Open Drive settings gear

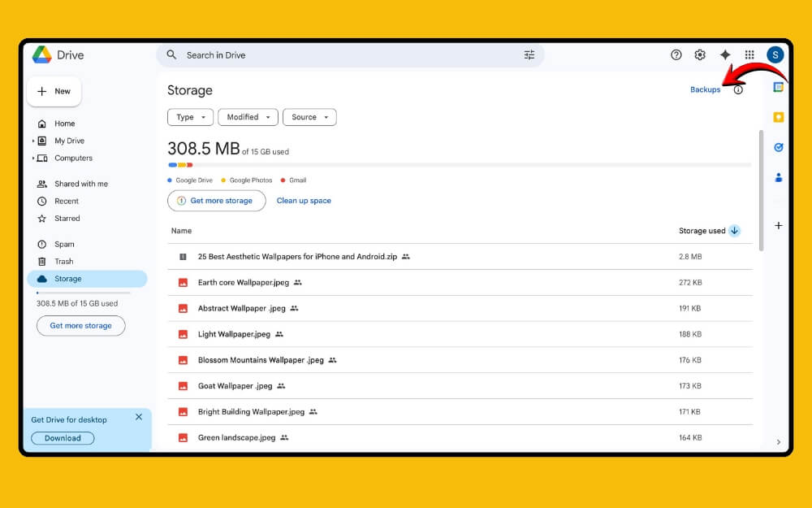(x=700, y=54)
